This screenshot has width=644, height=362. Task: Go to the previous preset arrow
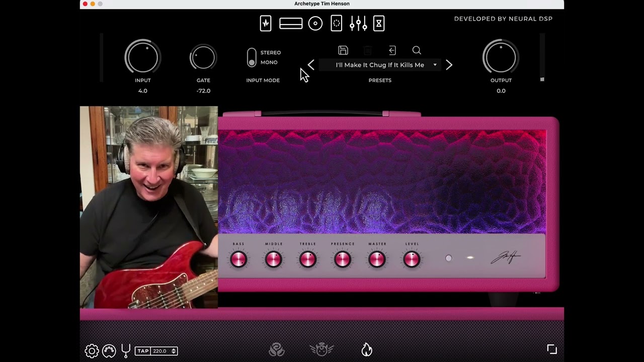311,65
